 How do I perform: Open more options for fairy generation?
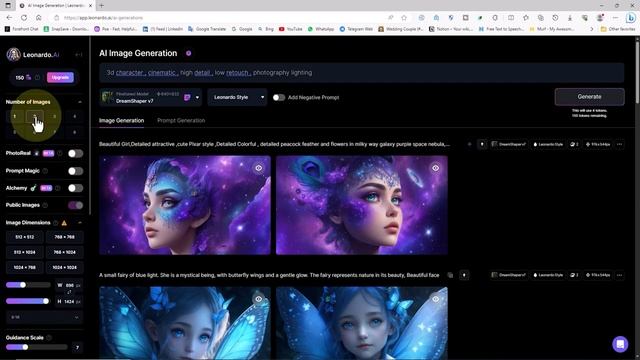(620, 275)
